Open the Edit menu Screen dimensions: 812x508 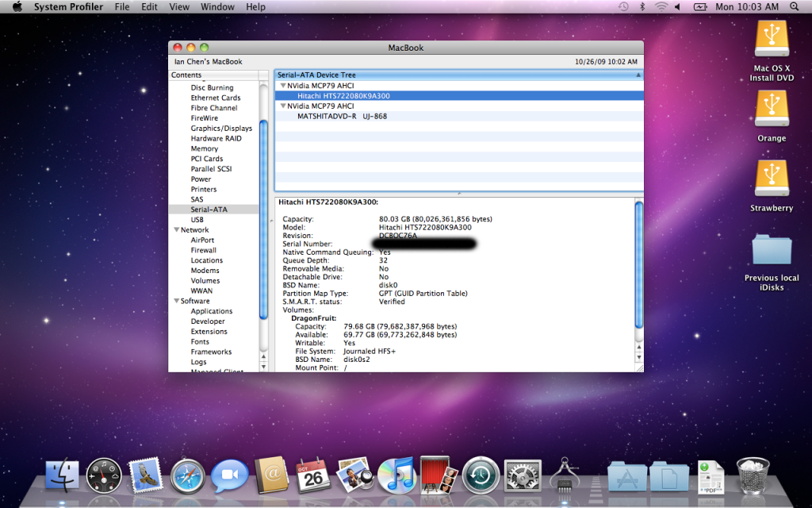click(x=149, y=6)
